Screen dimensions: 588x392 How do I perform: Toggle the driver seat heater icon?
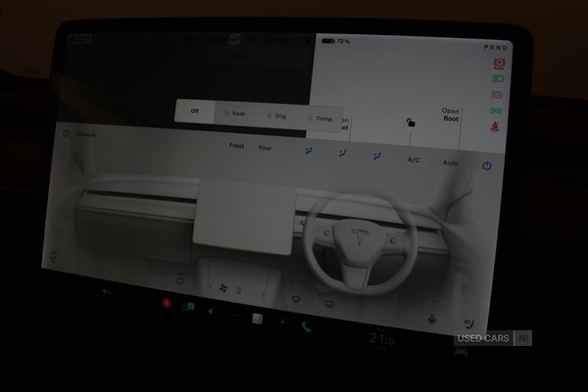[x=468, y=323]
